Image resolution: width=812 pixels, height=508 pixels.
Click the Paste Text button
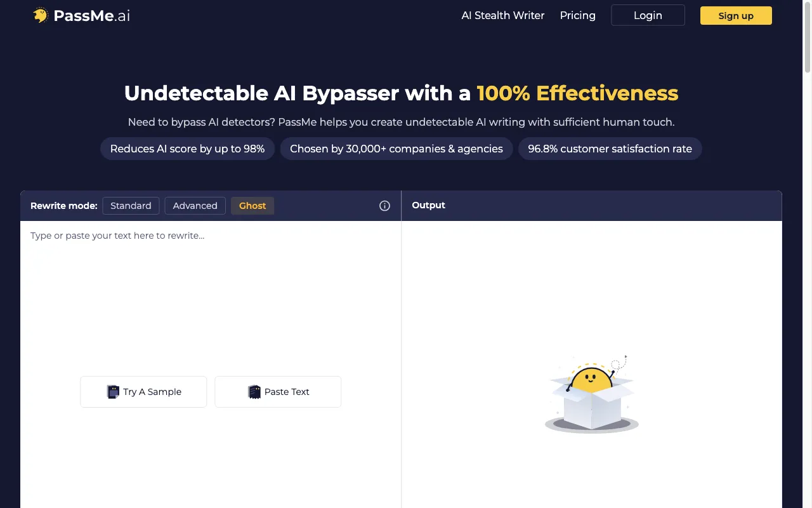click(278, 392)
